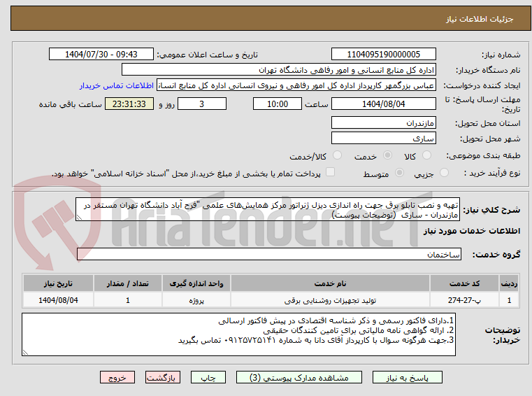Click the شرح کلی نیاز description textarea
Image resolution: width=532 pixels, height=396 pixels.
tap(268, 210)
